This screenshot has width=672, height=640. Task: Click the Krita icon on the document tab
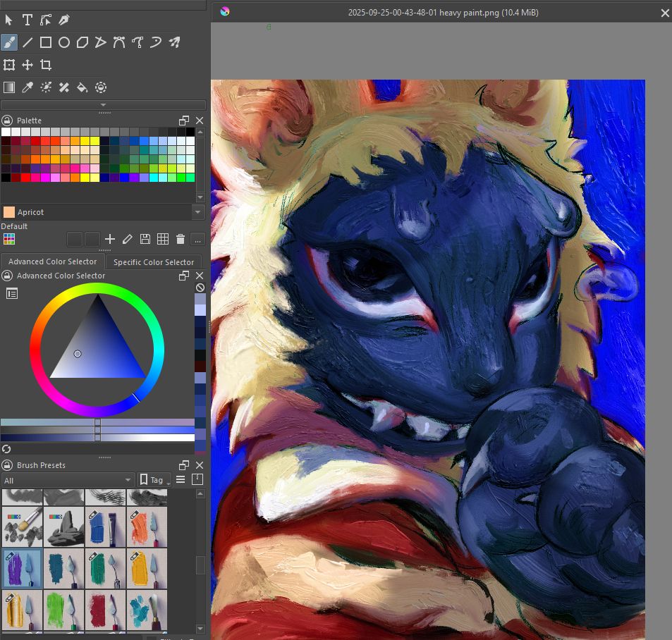click(x=225, y=11)
